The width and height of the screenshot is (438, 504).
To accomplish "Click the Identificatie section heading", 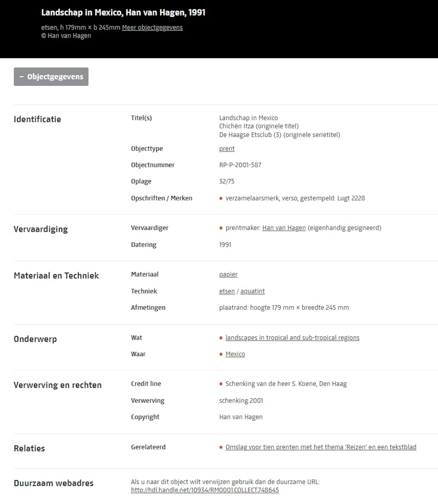I will (37, 119).
